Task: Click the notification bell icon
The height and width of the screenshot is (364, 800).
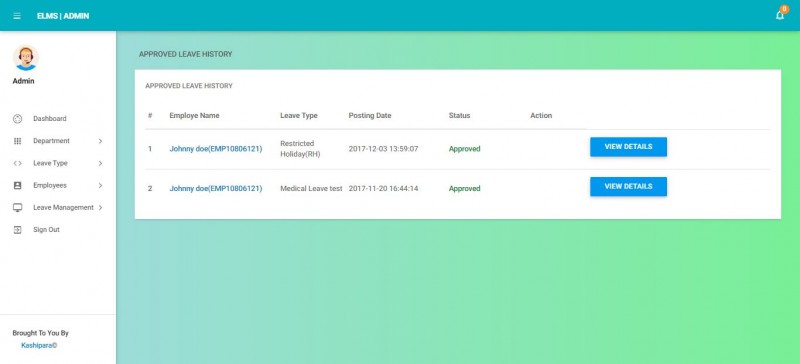Action: click(x=780, y=15)
